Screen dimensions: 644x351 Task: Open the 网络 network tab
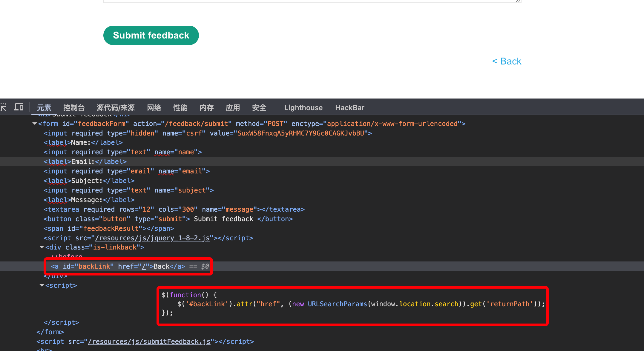[x=154, y=108]
